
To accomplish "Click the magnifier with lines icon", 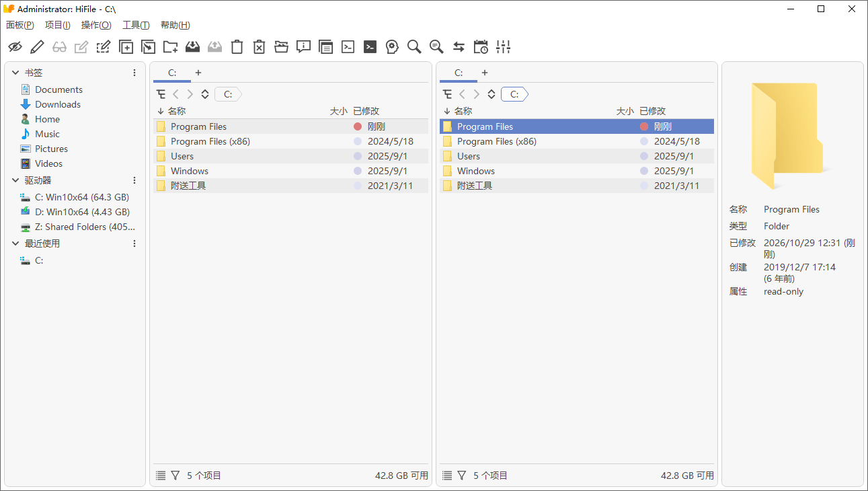I will tap(436, 46).
